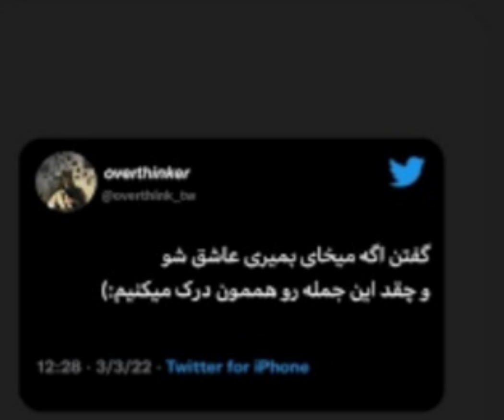
Task: Click the 12:28 timestamp
Action: pos(59,367)
